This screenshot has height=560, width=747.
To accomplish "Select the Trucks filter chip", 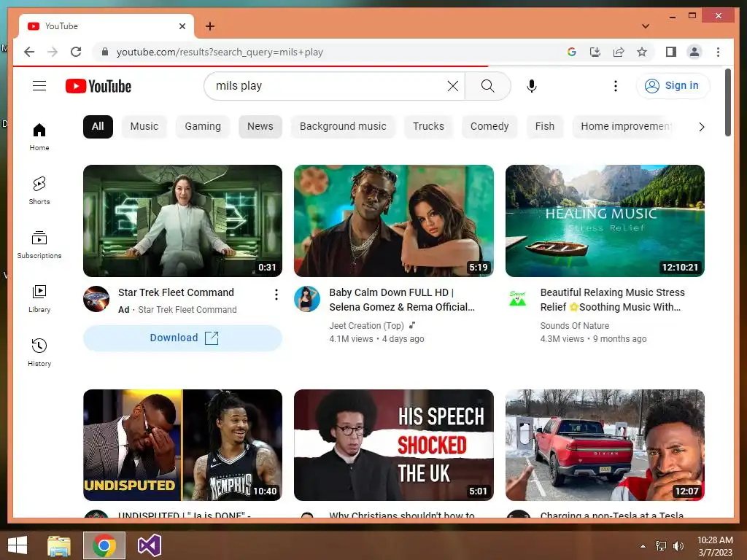I will click(x=428, y=127).
